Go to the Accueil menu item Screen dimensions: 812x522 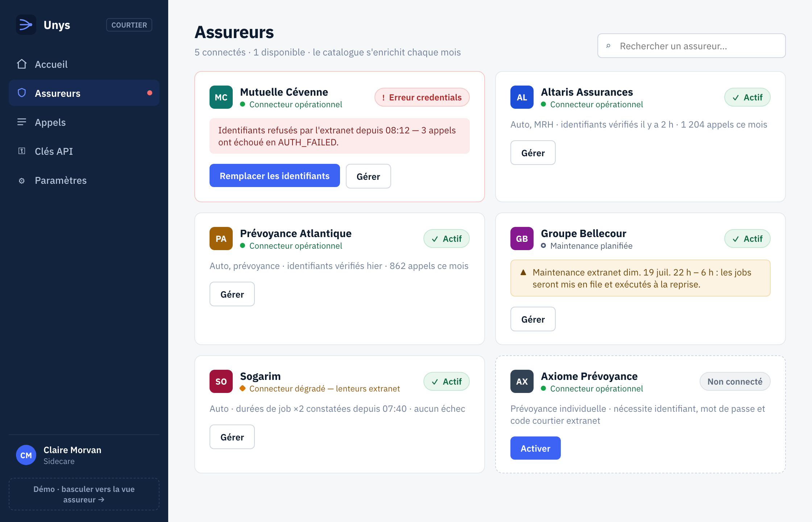click(84, 64)
